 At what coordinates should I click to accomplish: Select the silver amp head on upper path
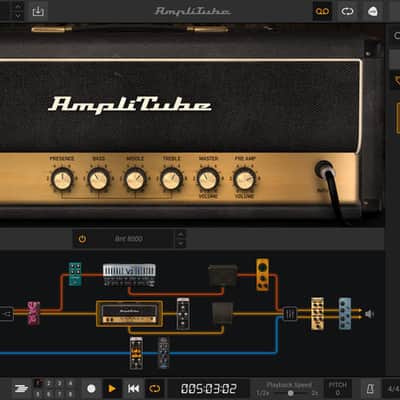point(129,275)
